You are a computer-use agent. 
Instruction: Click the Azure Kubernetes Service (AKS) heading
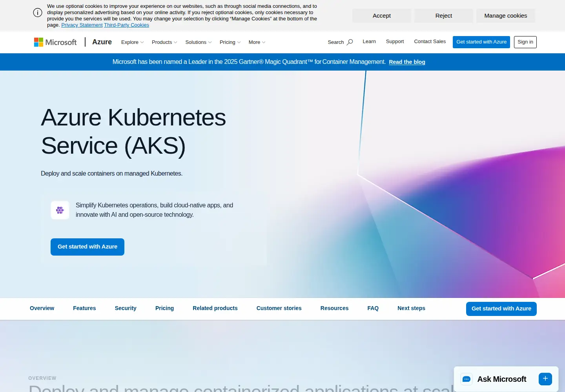point(133,132)
